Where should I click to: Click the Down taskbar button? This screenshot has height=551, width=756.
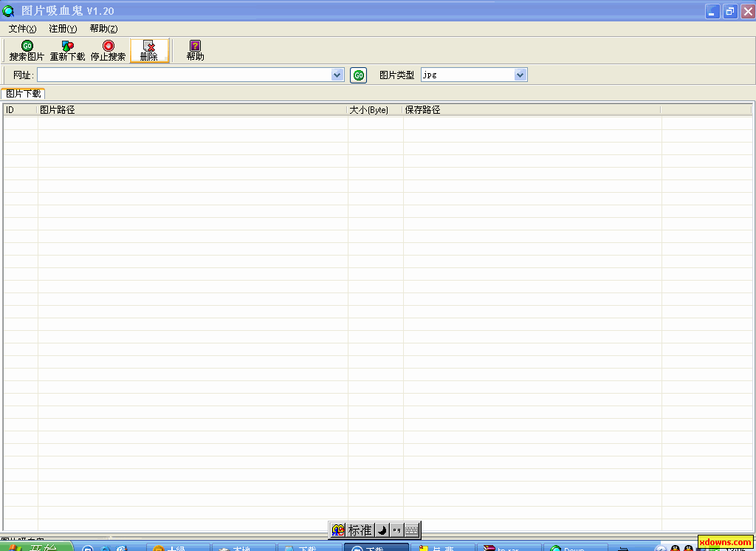click(574, 547)
